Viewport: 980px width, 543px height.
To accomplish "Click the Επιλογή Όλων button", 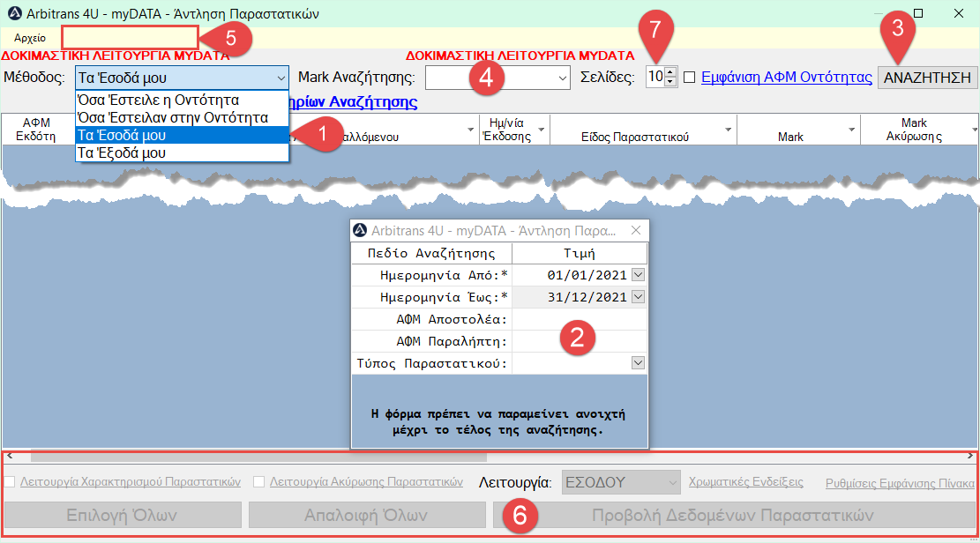I will click(x=123, y=516).
